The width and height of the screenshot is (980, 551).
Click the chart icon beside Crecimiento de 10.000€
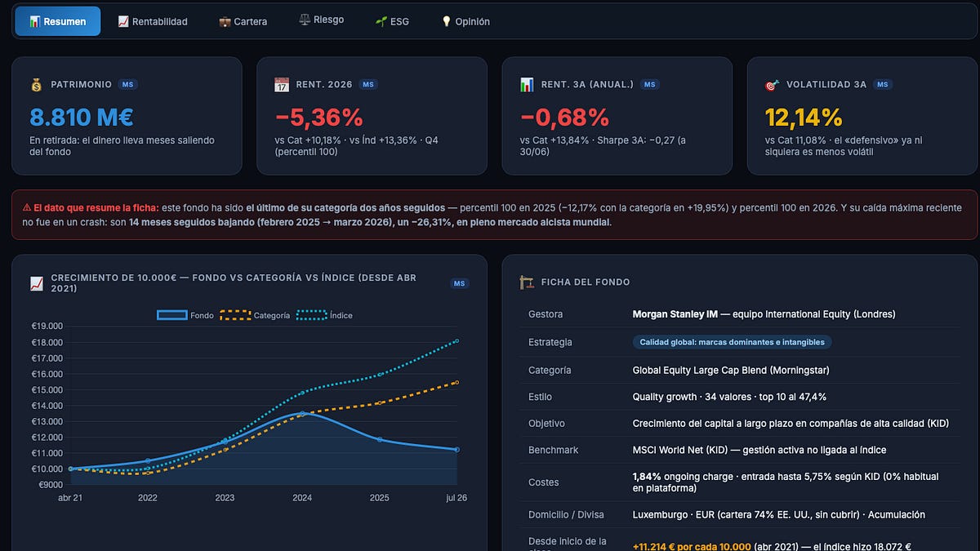[36, 283]
